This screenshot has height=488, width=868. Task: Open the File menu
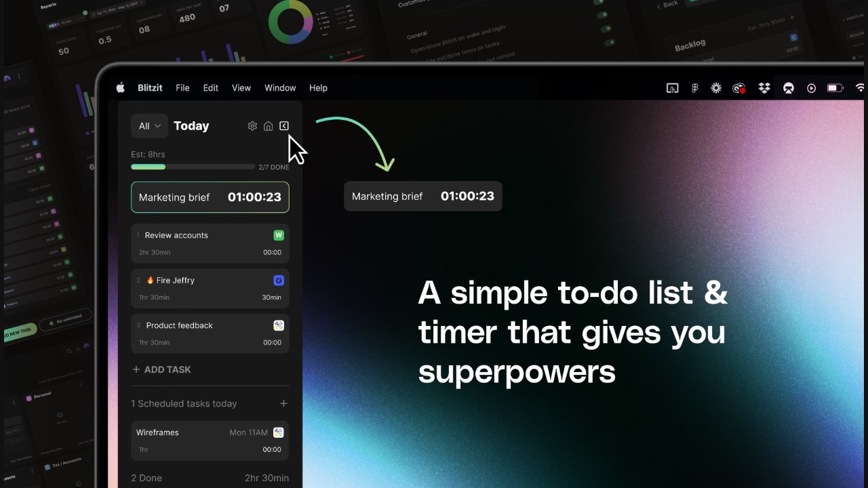click(182, 87)
